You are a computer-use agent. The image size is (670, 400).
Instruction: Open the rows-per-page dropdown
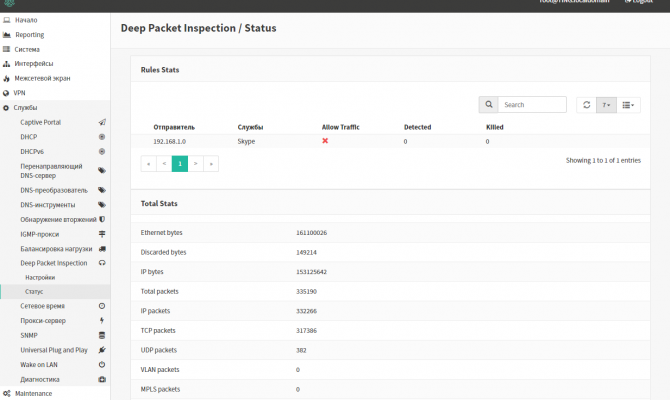click(x=606, y=104)
